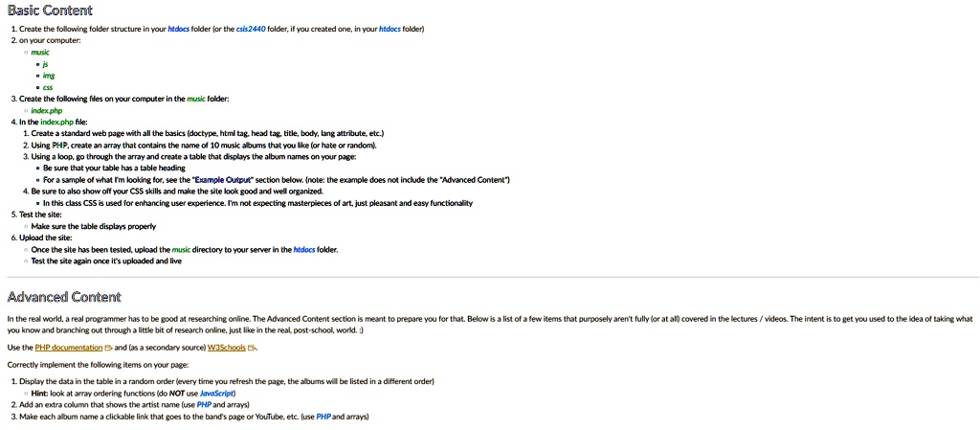
Task: Click index.php in "In the index.php file"
Action: [x=56, y=122]
